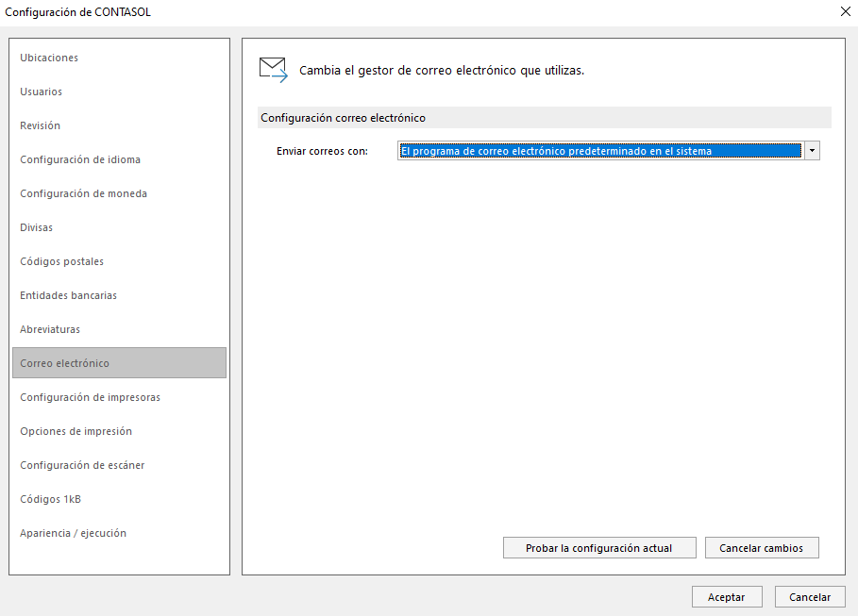
Task: Click the envelope email icon
Action: point(273,70)
